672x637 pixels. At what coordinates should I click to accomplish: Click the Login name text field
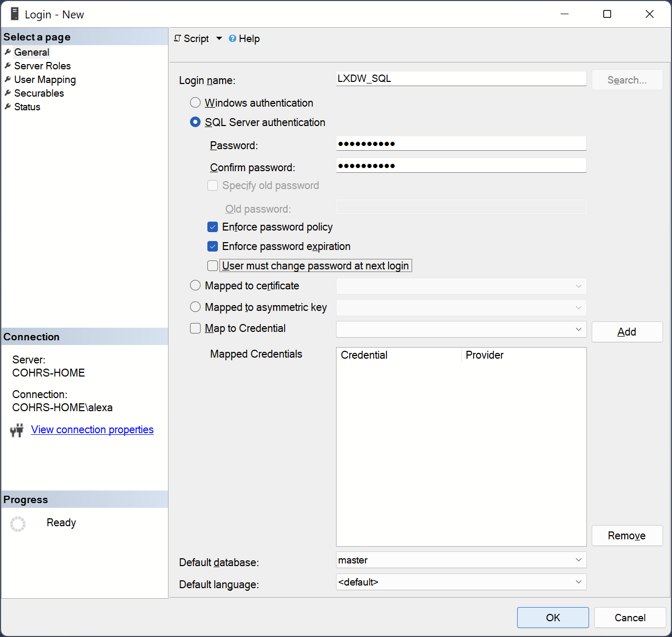[x=460, y=79]
